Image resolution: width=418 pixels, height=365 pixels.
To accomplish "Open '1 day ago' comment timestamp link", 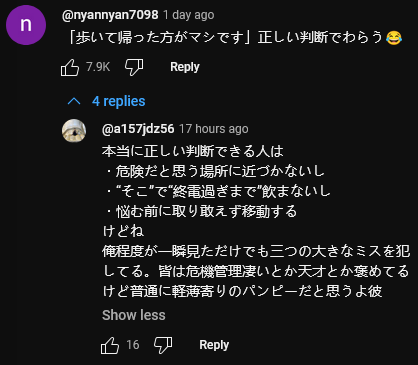I will click(189, 15).
